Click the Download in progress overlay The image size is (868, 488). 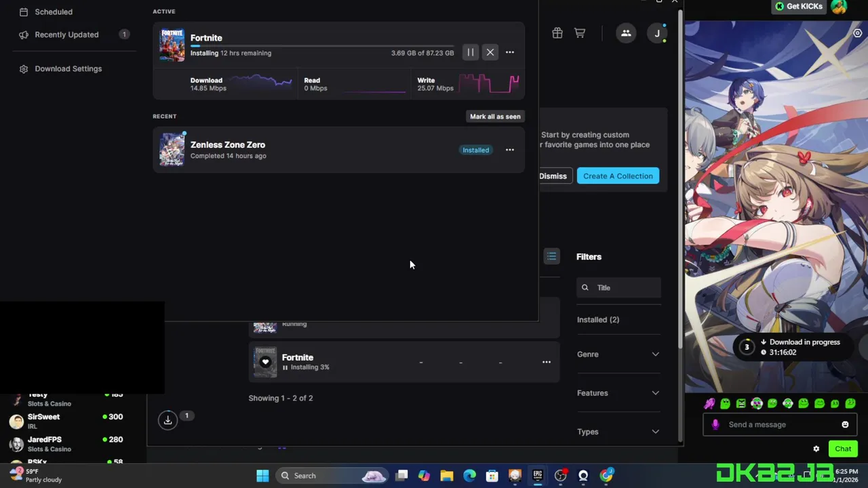click(x=793, y=347)
